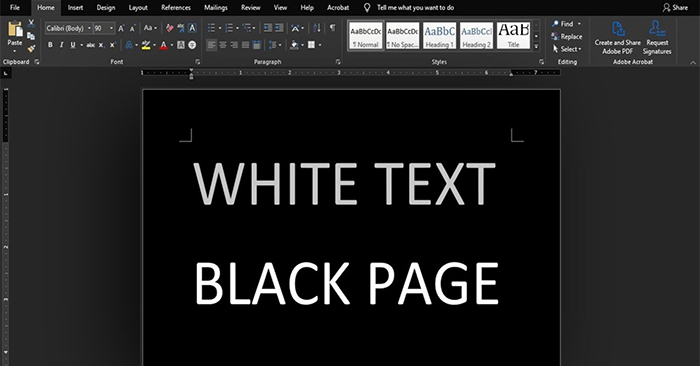Screen dimensions: 700x366
Task: Apply the Heading 2 style
Action: [476, 36]
